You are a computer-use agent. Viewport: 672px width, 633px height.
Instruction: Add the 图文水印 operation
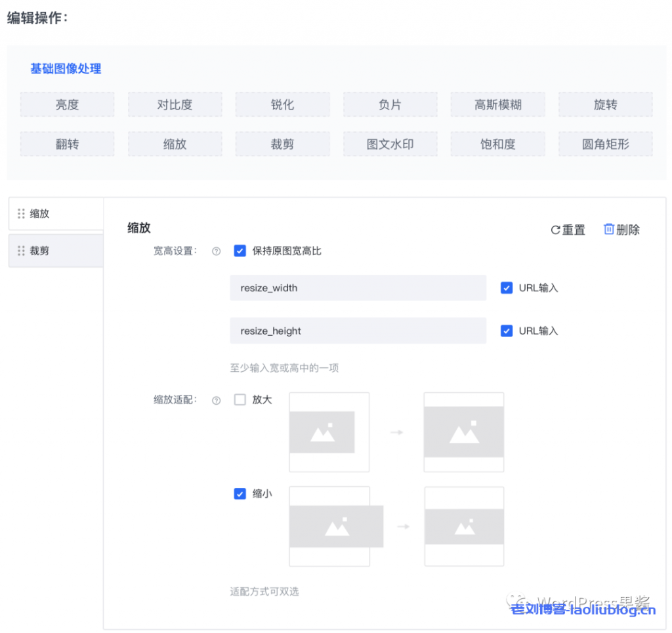coord(390,144)
